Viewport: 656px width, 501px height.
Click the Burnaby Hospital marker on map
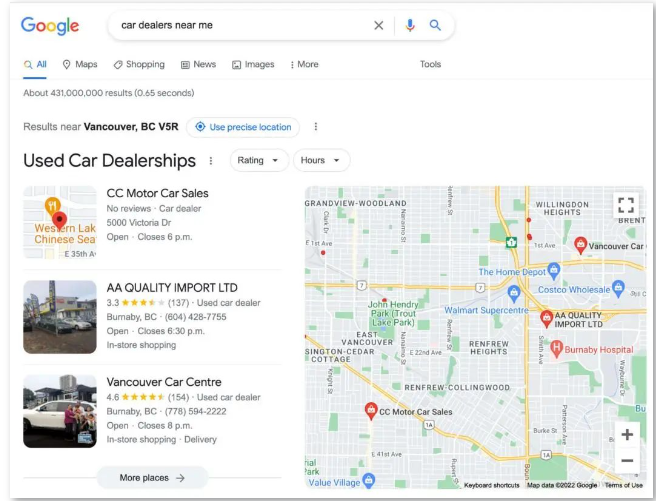click(556, 349)
